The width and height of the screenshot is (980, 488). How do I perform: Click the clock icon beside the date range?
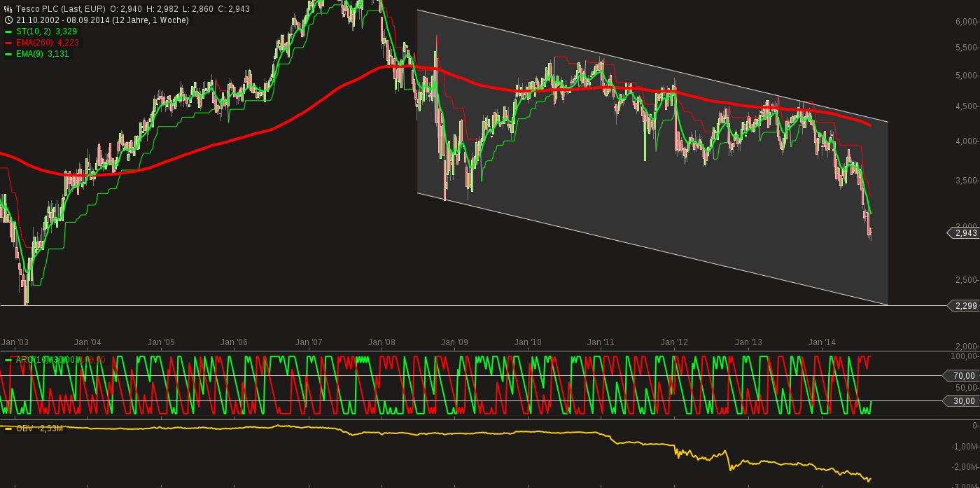pyautogui.click(x=8, y=20)
